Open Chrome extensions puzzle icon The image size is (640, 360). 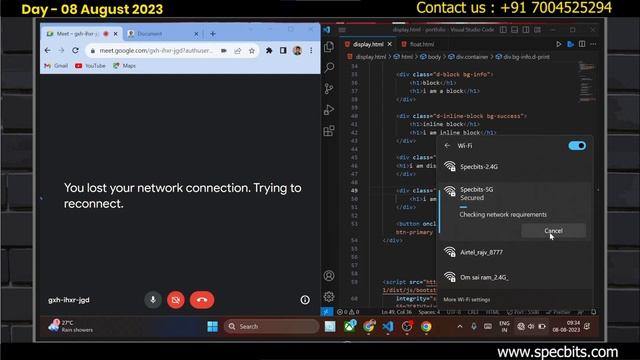click(269, 51)
